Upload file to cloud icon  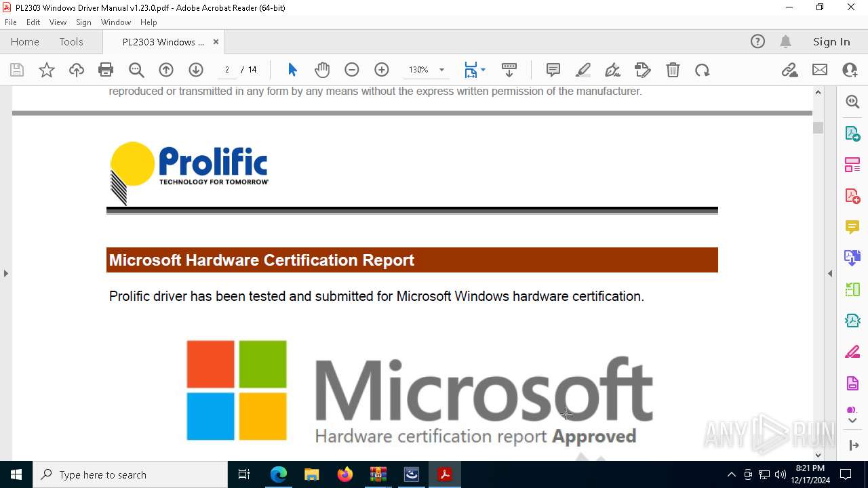tap(77, 70)
